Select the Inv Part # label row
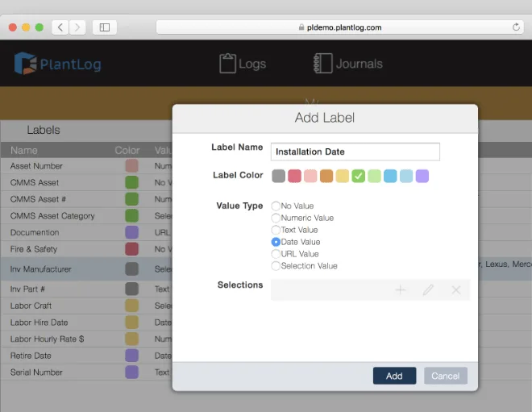This screenshot has height=412, width=532. [86, 289]
